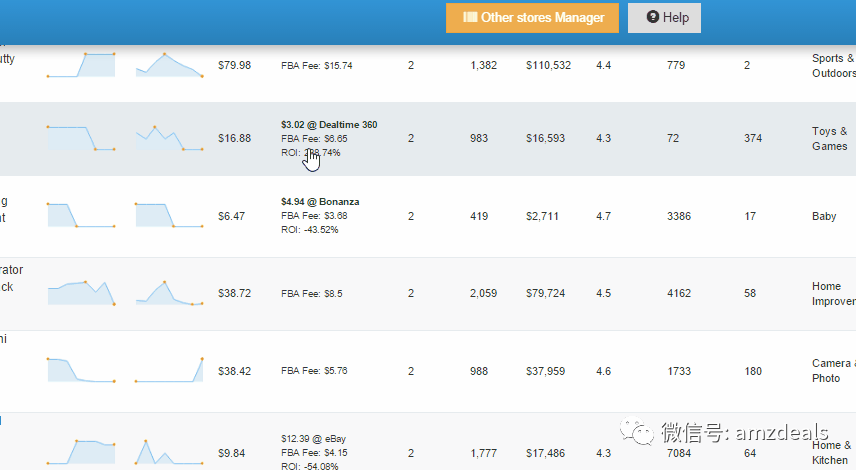This screenshot has width=856, height=470.
Task: Open second trend chart in $79.98 row
Action: [169, 65]
